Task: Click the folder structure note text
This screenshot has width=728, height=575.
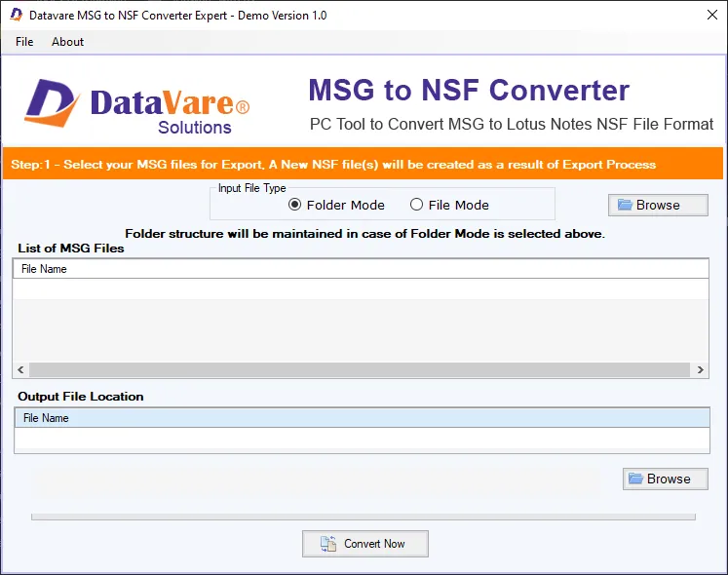Action: coord(364,233)
